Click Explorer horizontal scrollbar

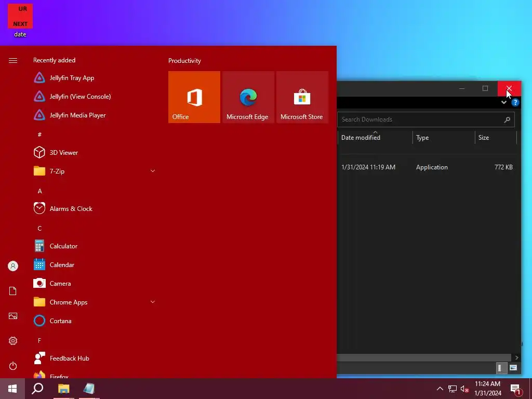pyautogui.click(x=424, y=357)
